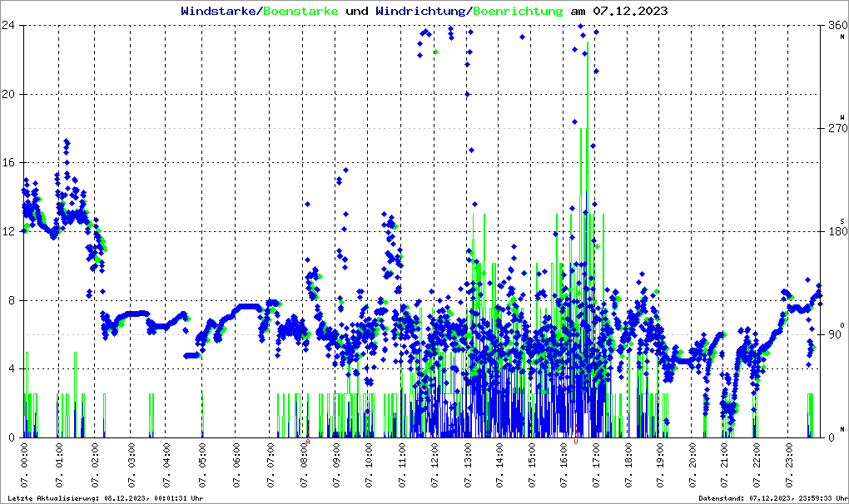The width and height of the screenshot is (849, 504).
Task: Click the time label '07. 08:00'
Action: (303, 465)
